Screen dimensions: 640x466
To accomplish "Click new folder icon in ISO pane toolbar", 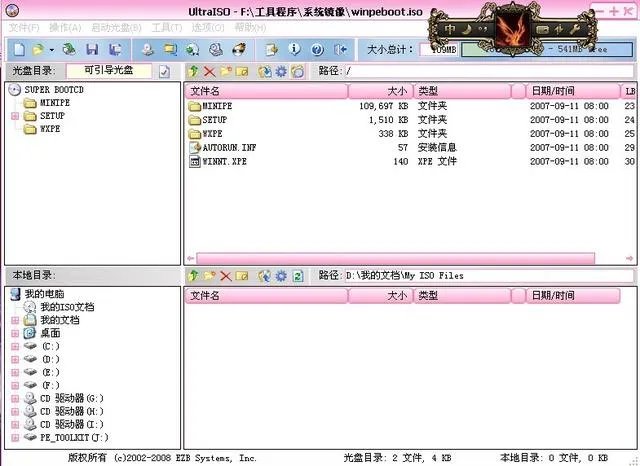I will pyautogui.click(x=226, y=71).
